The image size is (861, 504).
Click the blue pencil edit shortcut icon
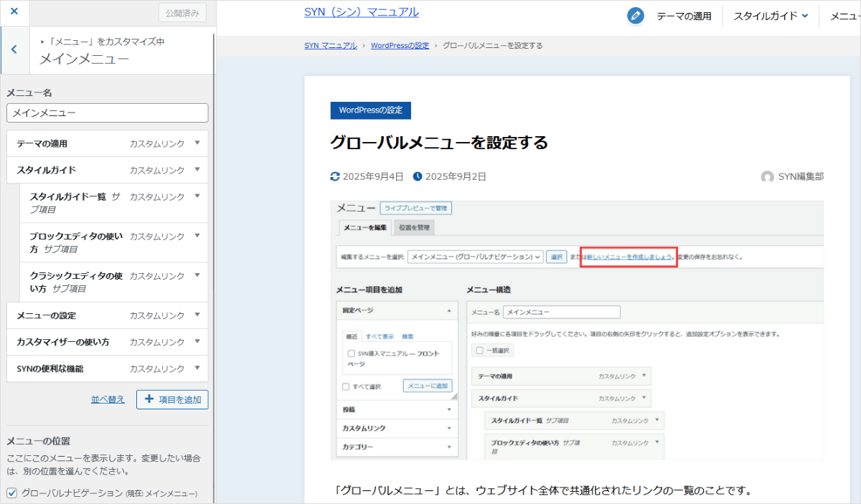[635, 16]
